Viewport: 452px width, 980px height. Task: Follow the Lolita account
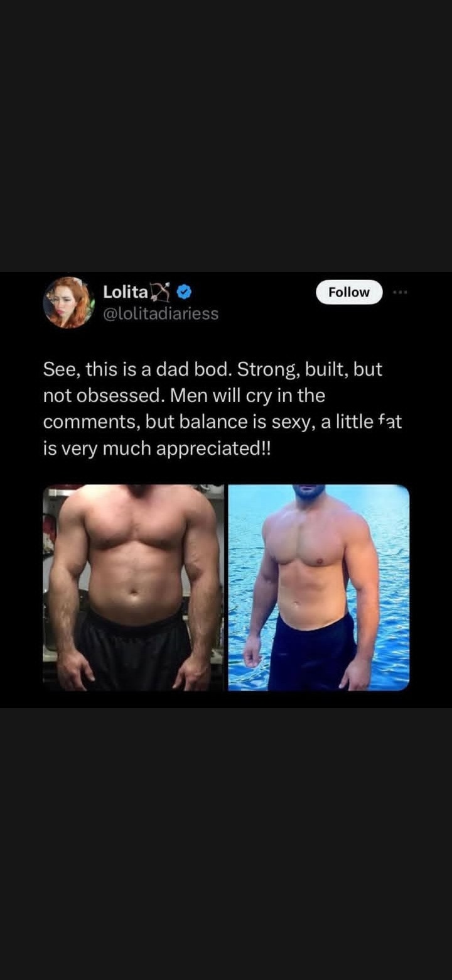pyautogui.click(x=349, y=292)
